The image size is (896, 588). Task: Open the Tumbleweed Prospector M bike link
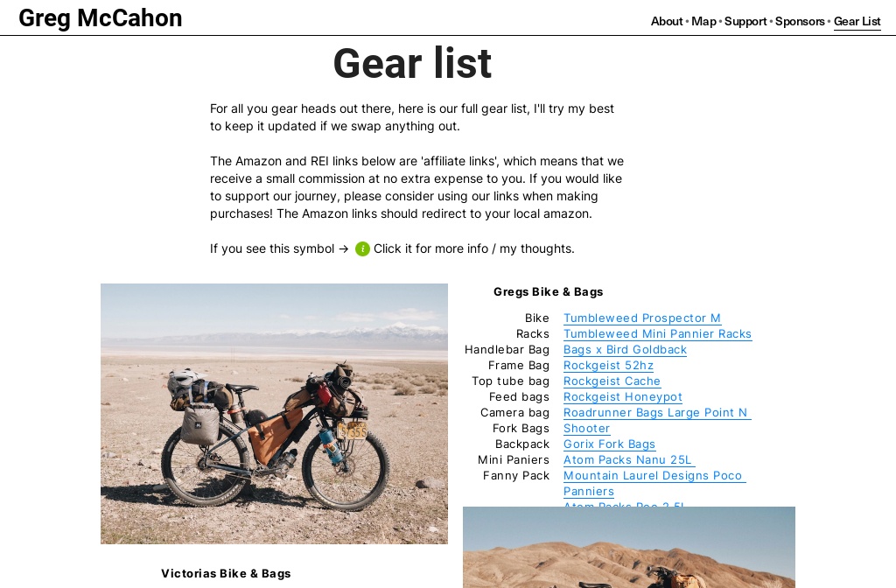coord(642,318)
